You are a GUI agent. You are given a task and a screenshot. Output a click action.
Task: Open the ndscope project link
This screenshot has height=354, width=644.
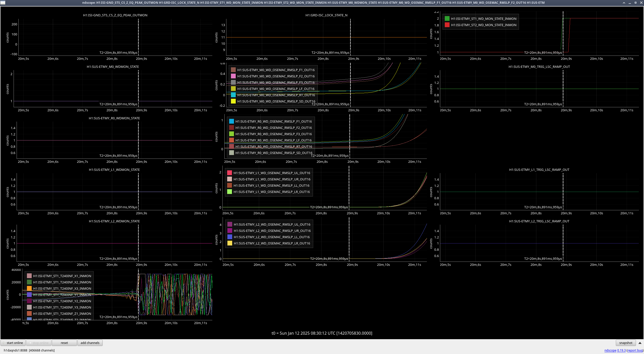[x=610, y=350]
